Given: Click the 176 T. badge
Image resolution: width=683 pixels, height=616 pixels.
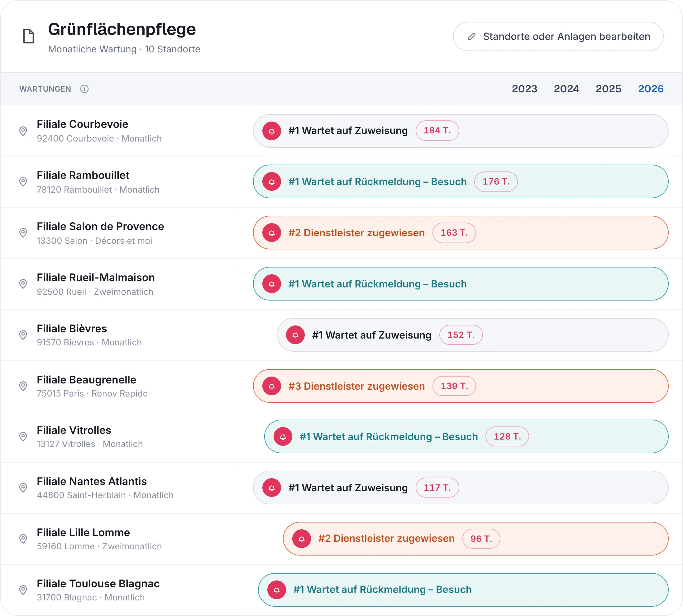Looking at the screenshot, I should 496,182.
